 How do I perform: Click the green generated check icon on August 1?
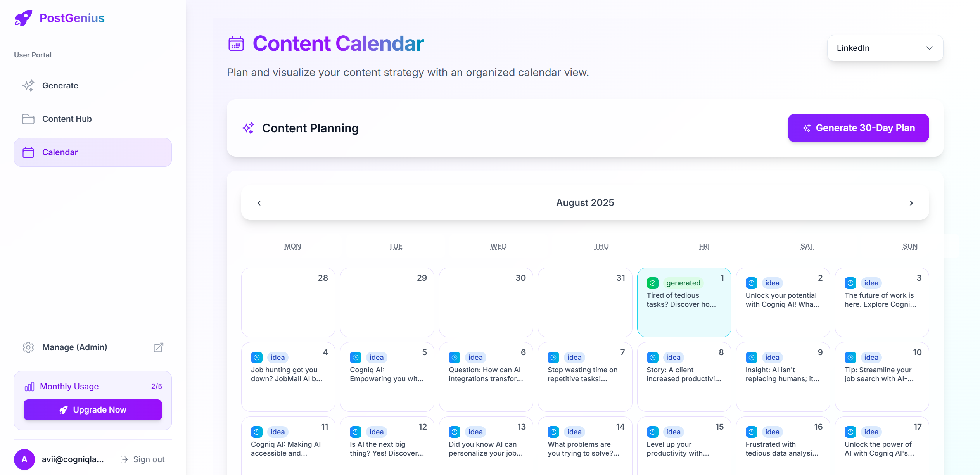pyautogui.click(x=653, y=283)
